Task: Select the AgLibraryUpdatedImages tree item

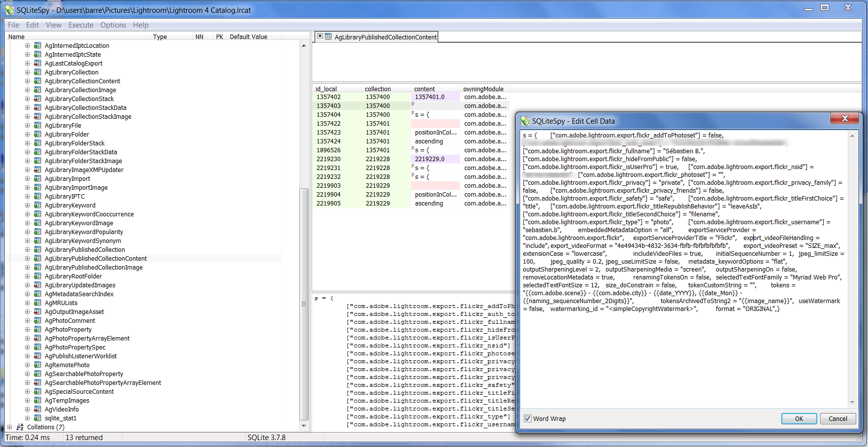Action: pyautogui.click(x=80, y=285)
